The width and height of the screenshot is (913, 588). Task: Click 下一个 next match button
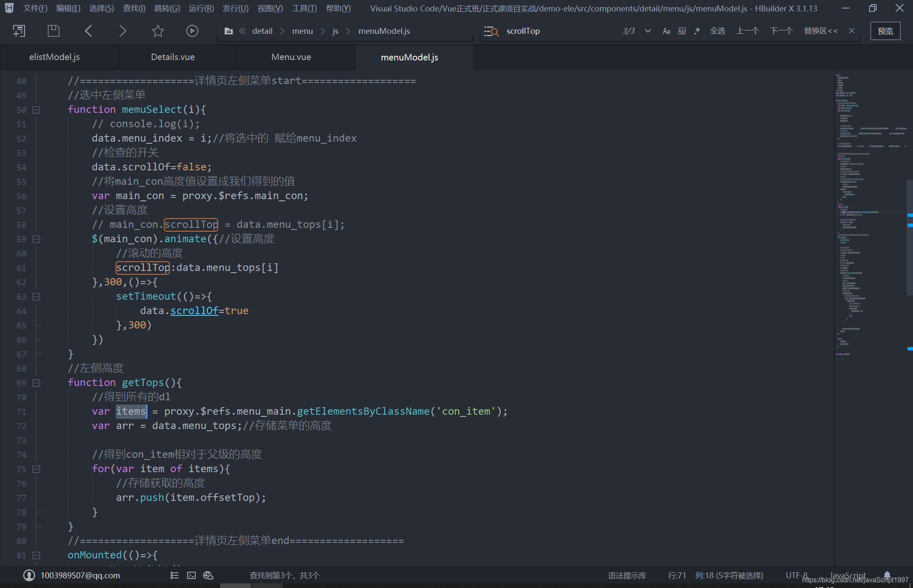coord(781,31)
